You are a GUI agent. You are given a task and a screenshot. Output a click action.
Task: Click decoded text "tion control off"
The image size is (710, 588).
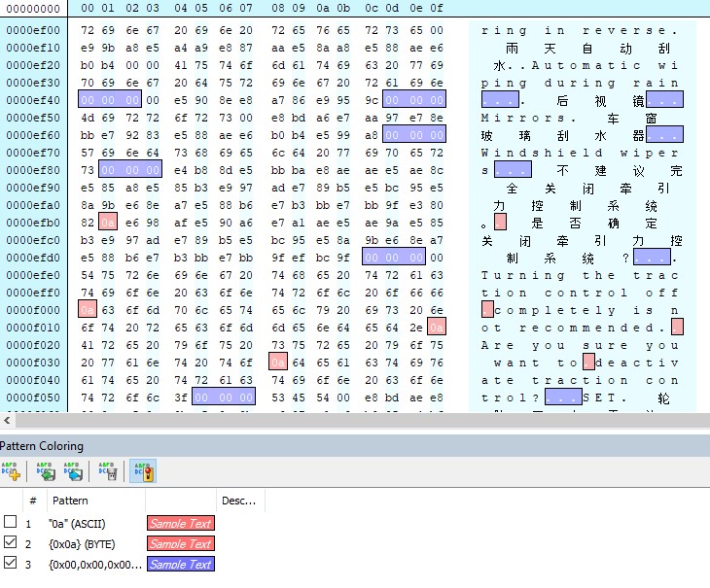point(580,294)
